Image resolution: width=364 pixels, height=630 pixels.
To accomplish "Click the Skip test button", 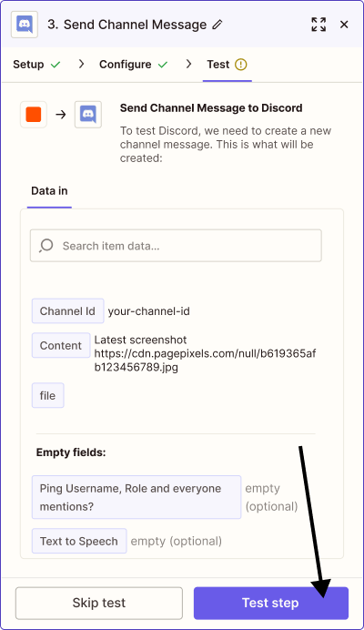I will (x=99, y=603).
